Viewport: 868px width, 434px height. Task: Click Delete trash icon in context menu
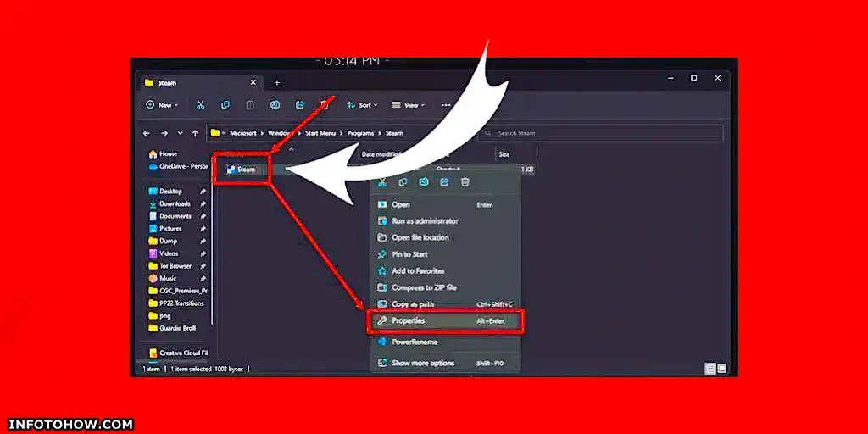465,182
